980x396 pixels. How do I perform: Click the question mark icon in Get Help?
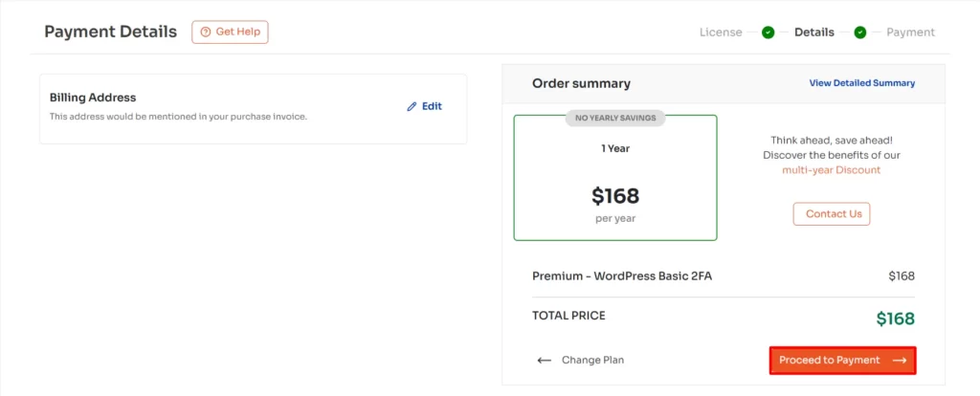click(x=205, y=32)
